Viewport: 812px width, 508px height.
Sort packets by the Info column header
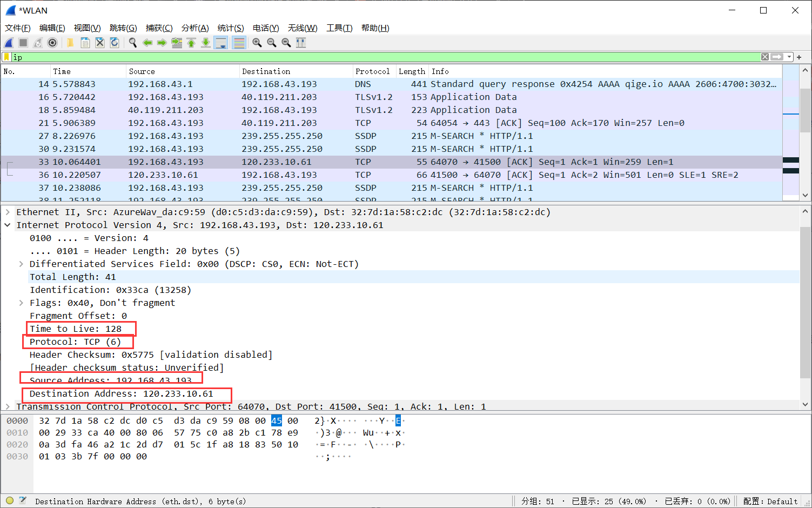pos(605,71)
